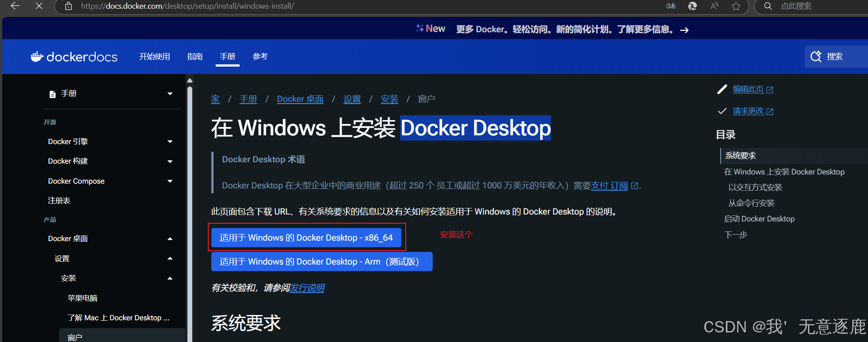Download Docker Desktop for Windows Arm beta
Screen dimensions: 868x342
click(322, 262)
